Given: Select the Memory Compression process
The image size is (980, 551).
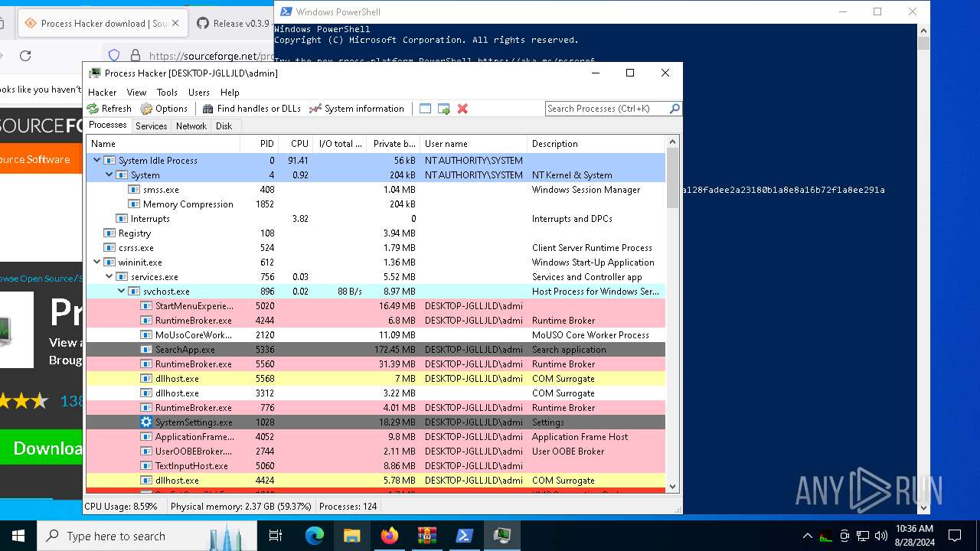Looking at the screenshot, I should [x=376, y=204].
